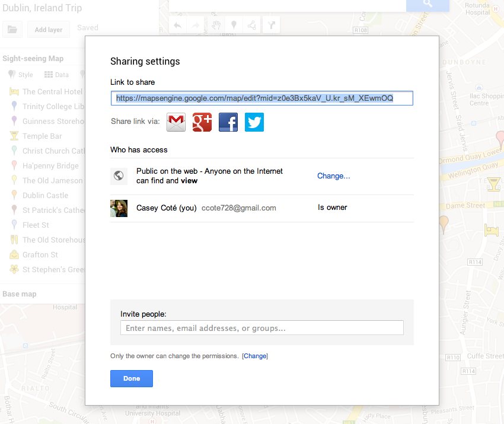
Task: Click Done to close sharing settings
Action: point(131,378)
